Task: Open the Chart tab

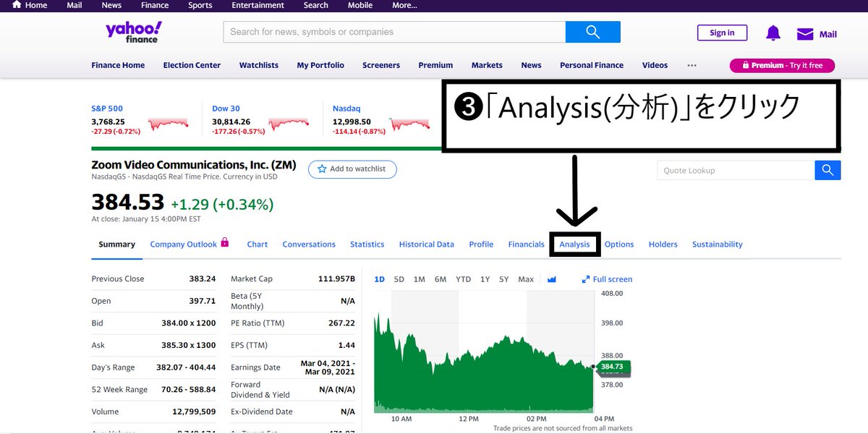Action: pos(258,244)
